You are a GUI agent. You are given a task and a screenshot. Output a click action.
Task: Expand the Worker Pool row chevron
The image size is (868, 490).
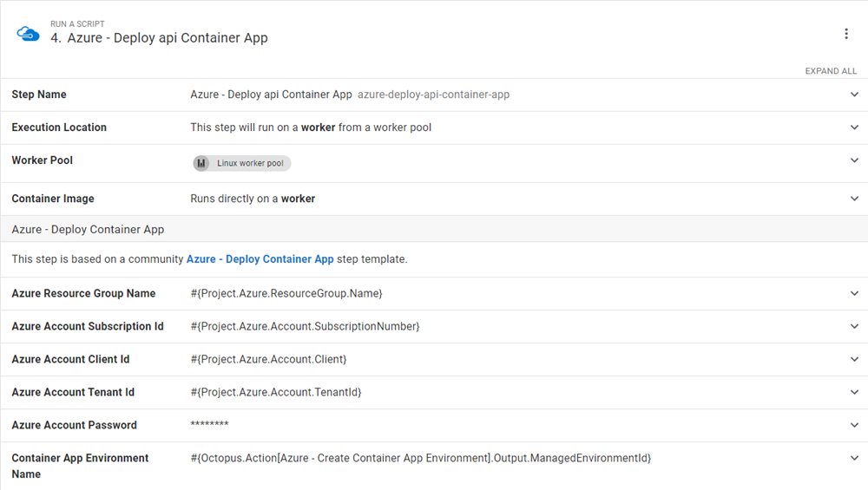coord(854,160)
